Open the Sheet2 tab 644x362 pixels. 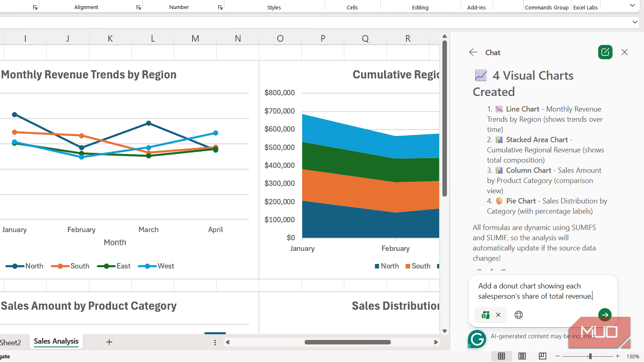coord(10,342)
